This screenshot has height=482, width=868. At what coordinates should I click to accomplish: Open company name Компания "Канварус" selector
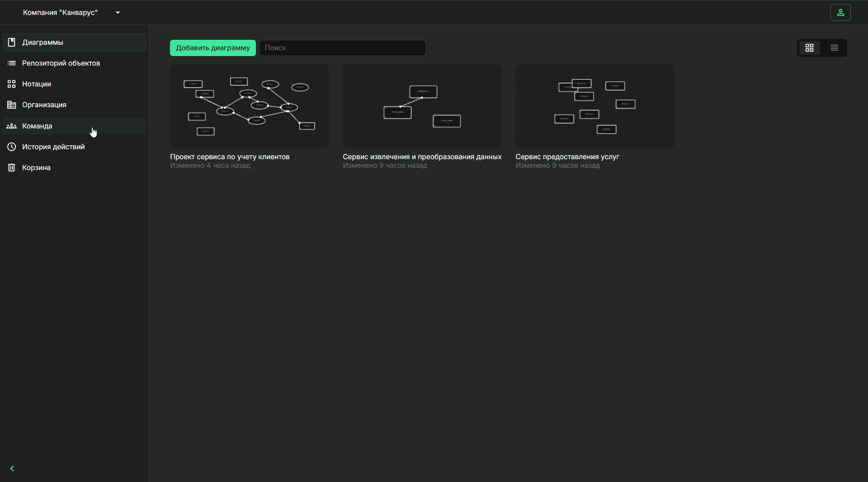(60, 13)
